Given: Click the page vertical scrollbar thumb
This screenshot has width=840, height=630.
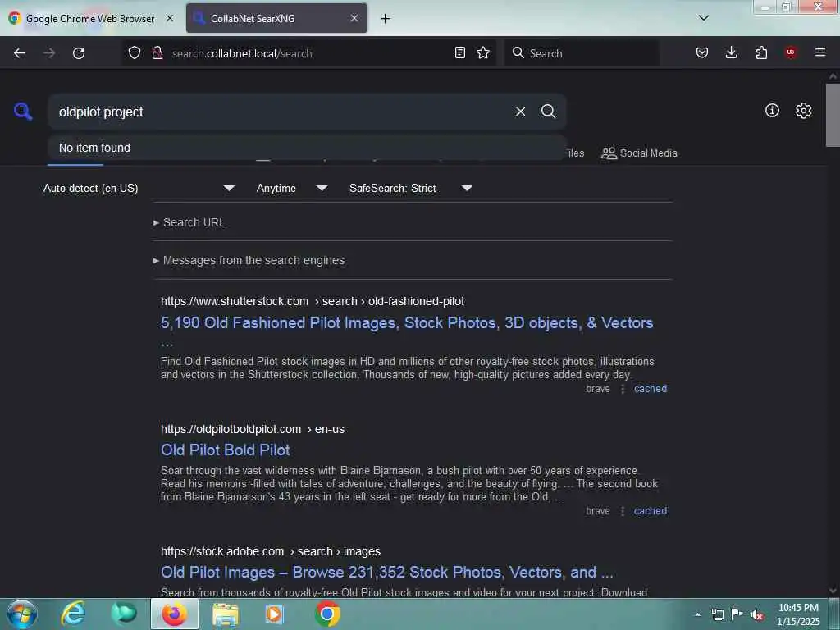Looking at the screenshot, I should (833, 115).
